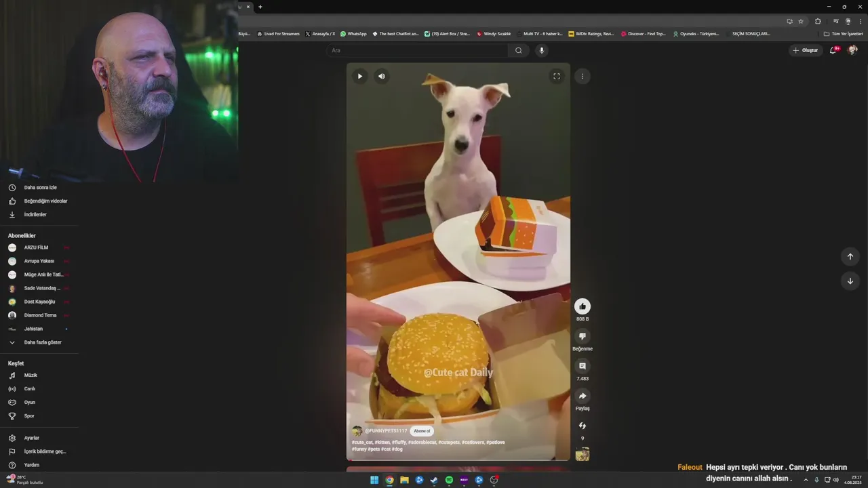Open the Dost Kayaoğlu subscription
868x488 pixels.
point(41,302)
